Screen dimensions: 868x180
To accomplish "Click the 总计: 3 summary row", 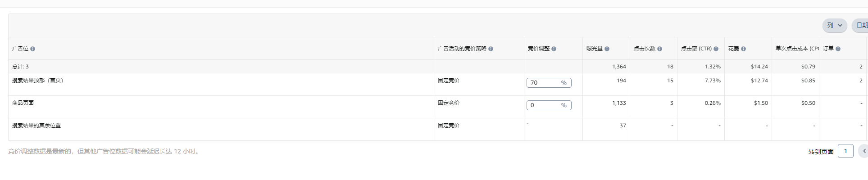I will (438, 67).
